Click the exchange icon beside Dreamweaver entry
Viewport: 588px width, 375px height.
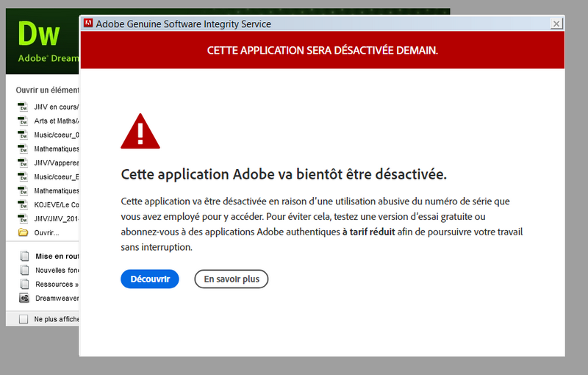(24, 298)
